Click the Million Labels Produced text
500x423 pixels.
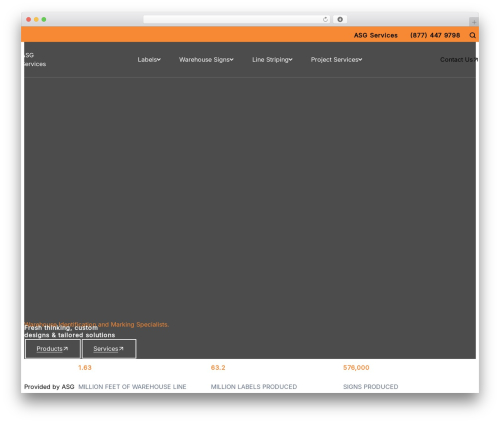[254, 387]
